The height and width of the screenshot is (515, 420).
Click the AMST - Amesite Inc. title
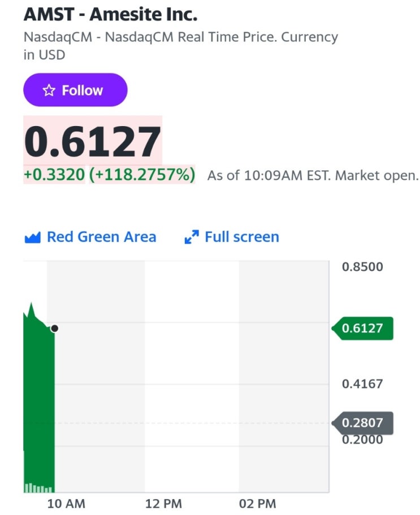coord(111,15)
